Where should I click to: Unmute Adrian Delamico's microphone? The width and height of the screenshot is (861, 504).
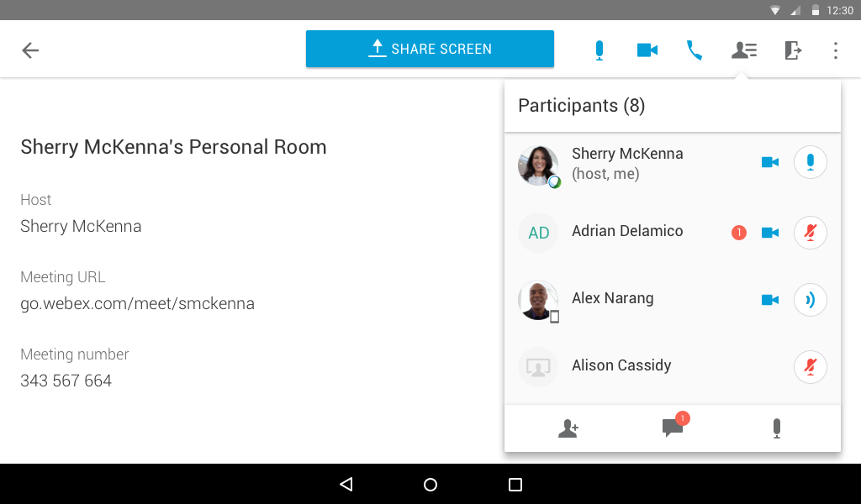click(x=810, y=233)
